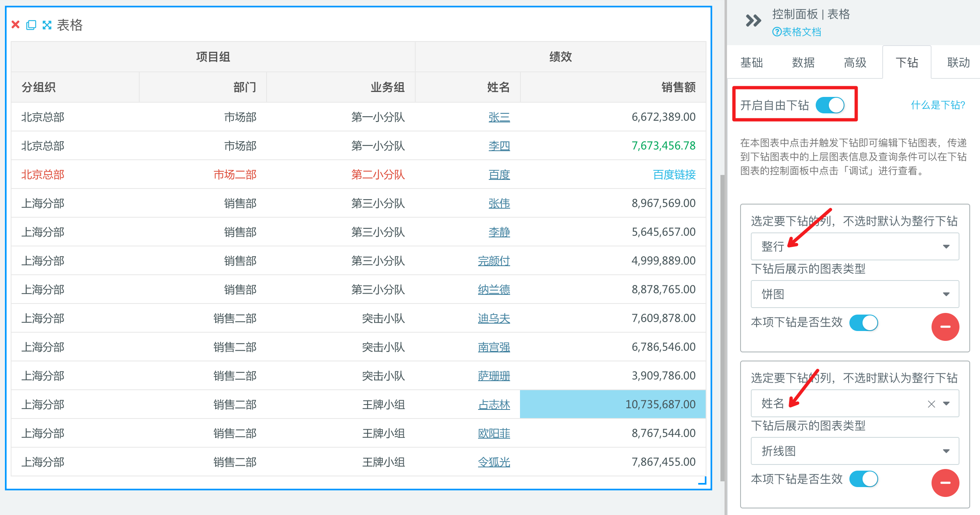Click the 百度 name link
980x515 pixels.
499,175
